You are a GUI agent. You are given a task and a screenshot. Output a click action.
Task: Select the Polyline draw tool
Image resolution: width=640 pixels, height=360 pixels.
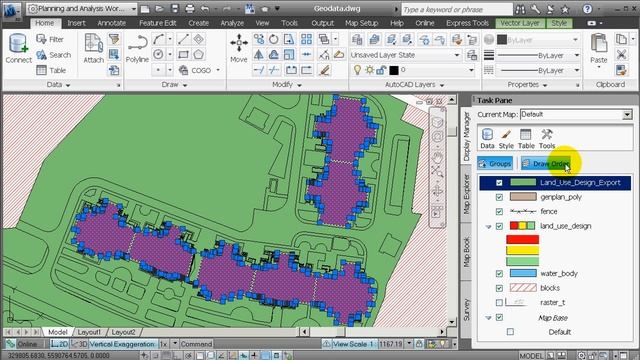coord(137,48)
